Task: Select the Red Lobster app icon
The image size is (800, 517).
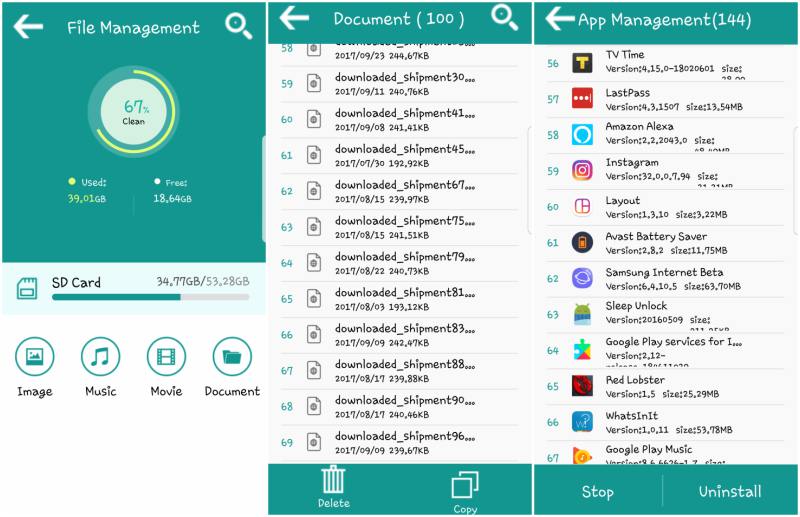Action: click(582, 386)
